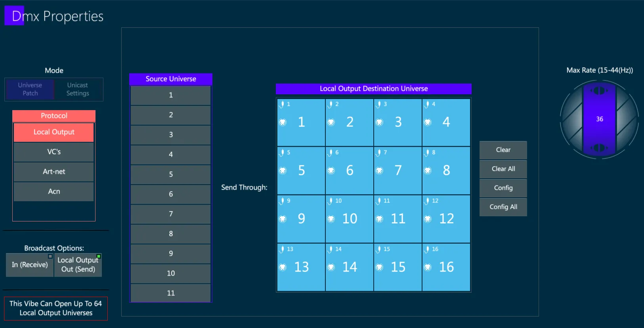Image resolution: width=644 pixels, height=328 pixels.
Task: Select Acn protocol
Action: [54, 191]
